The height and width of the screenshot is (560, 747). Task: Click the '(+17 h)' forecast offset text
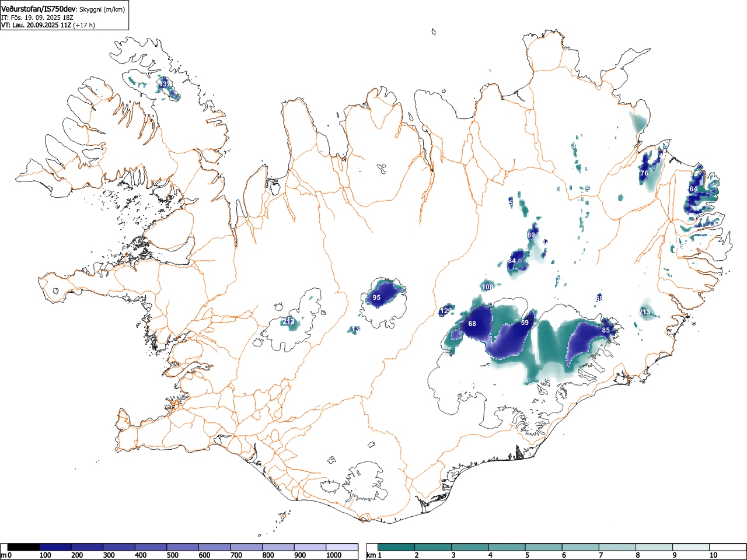tap(84, 25)
